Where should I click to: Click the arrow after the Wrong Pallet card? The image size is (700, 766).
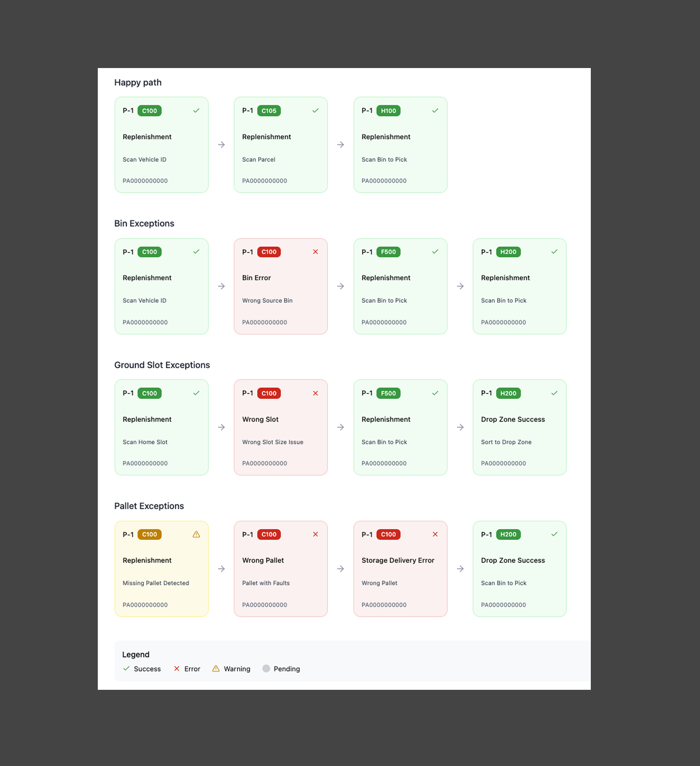(340, 569)
